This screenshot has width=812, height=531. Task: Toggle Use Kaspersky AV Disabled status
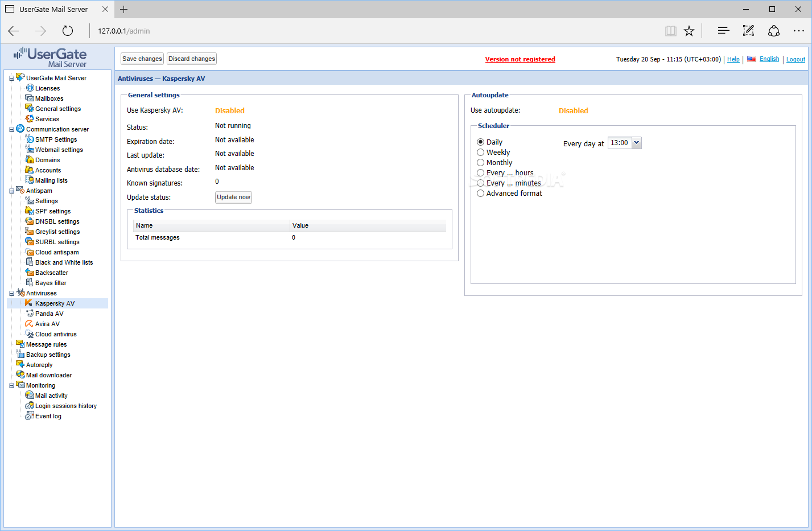230,111
